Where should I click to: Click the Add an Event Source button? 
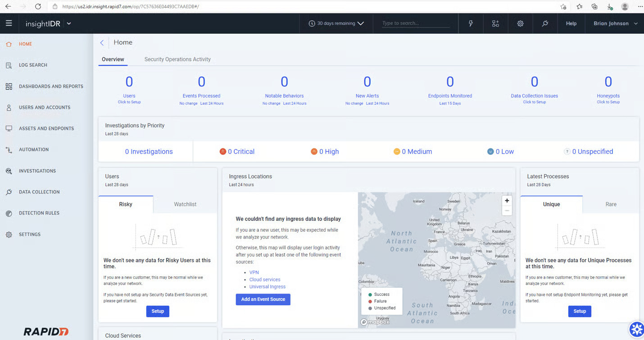263,299
